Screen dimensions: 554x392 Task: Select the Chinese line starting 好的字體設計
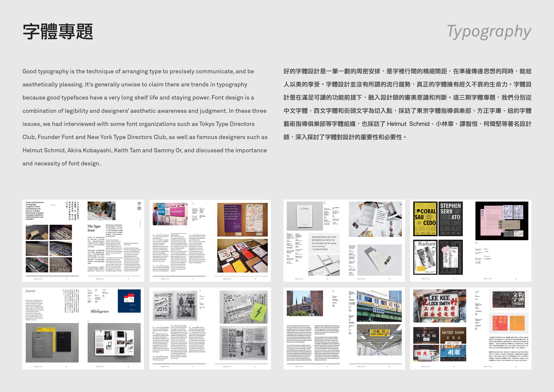(x=408, y=71)
